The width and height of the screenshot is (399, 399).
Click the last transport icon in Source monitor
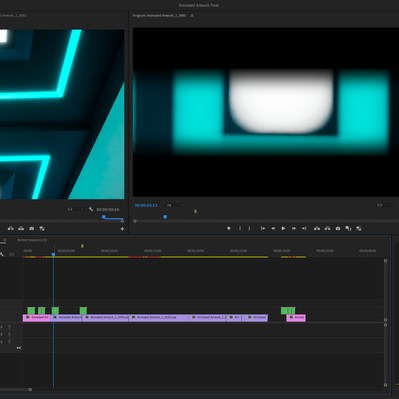[42, 228]
